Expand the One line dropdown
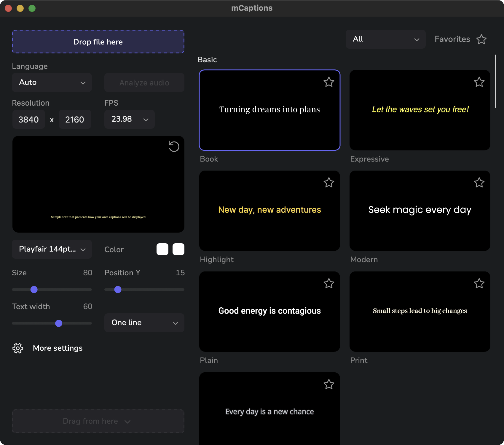The image size is (504, 445). [x=144, y=323]
